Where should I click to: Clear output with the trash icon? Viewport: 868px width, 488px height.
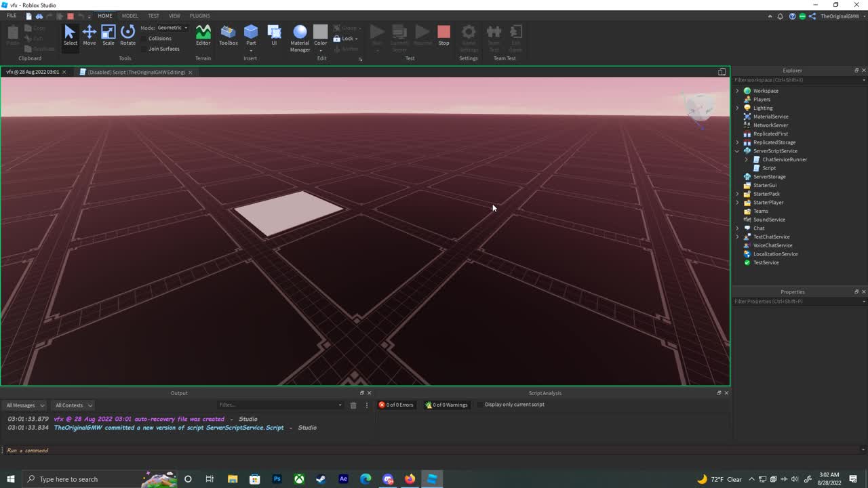(353, 405)
